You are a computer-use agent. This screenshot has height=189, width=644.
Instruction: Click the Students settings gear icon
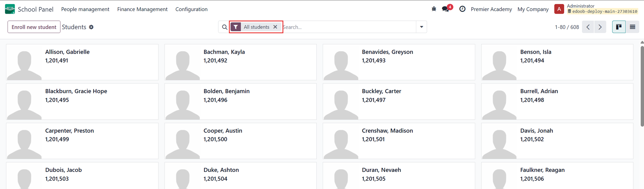(x=91, y=27)
